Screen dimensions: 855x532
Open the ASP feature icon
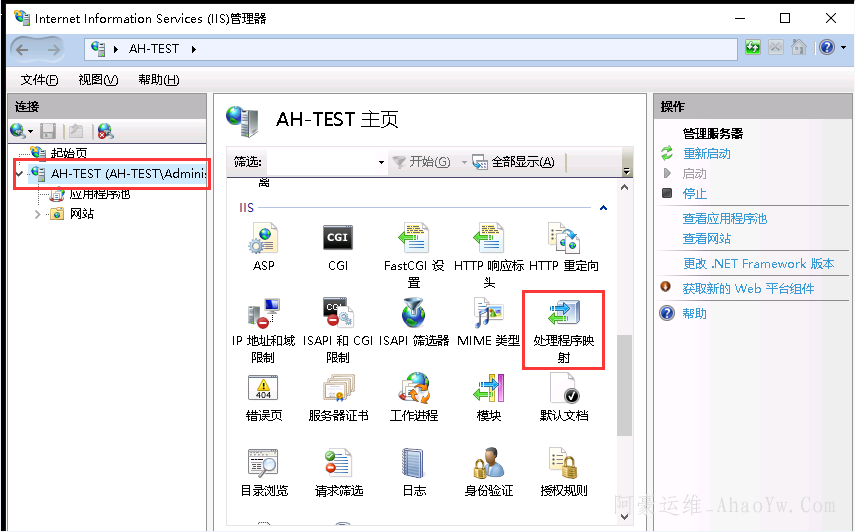(263, 239)
